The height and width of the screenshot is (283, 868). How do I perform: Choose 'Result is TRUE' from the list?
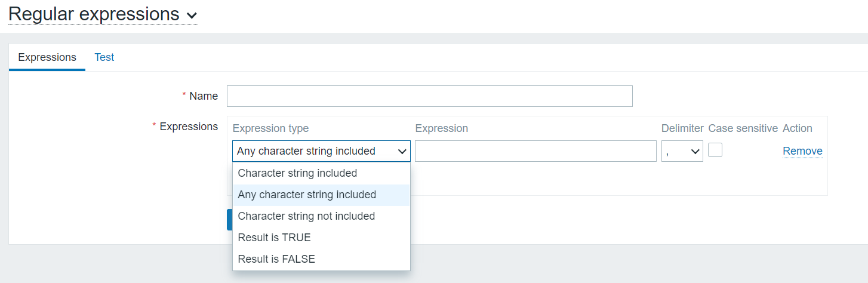pos(275,238)
